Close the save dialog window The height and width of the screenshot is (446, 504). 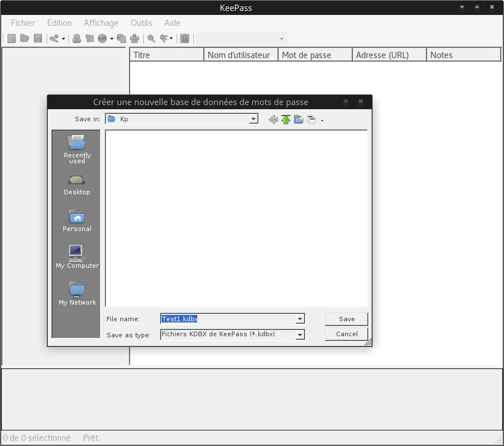click(361, 102)
